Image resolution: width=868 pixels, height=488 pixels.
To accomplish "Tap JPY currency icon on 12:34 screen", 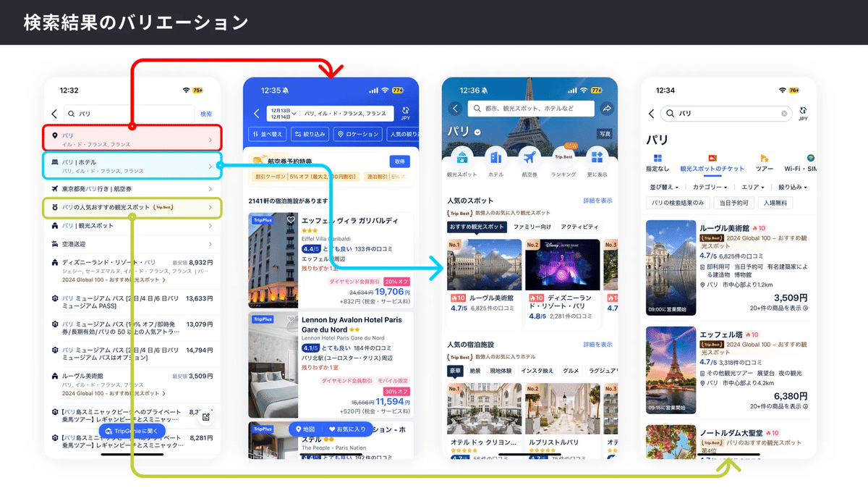I will click(x=803, y=114).
